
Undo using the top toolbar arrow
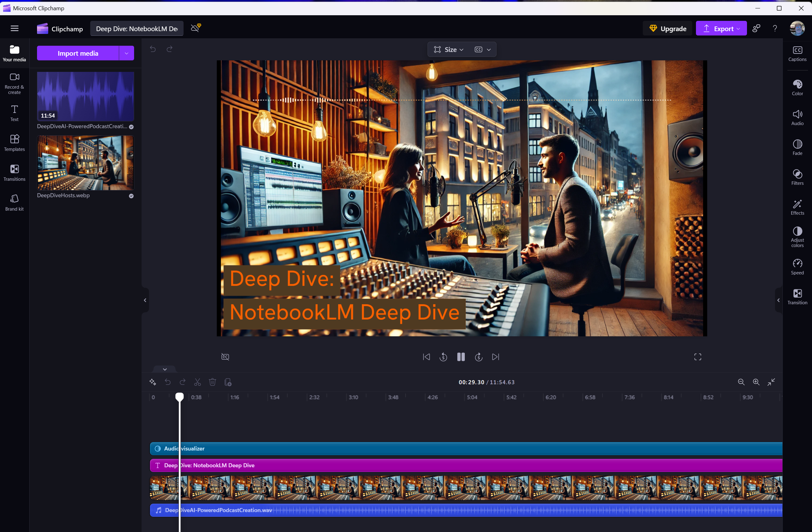153,49
